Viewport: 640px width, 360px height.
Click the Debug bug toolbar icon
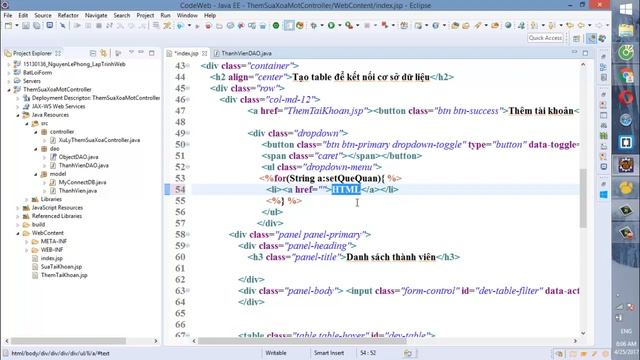coord(314,26)
